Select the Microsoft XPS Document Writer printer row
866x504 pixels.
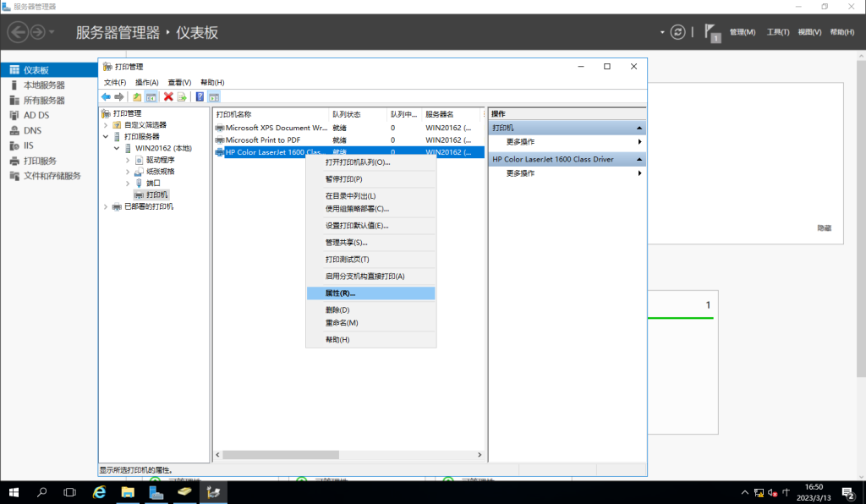[x=349, y=128]
